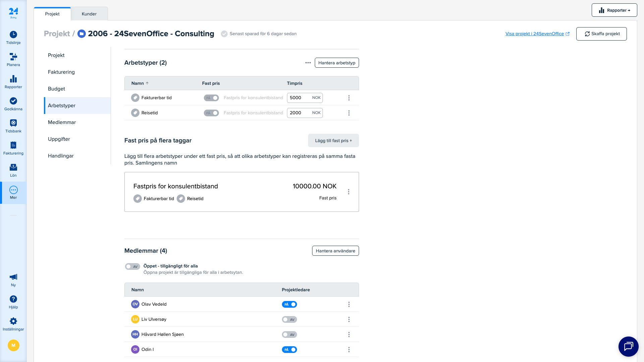Click the saved-status checkmark icon

point(224,34)
